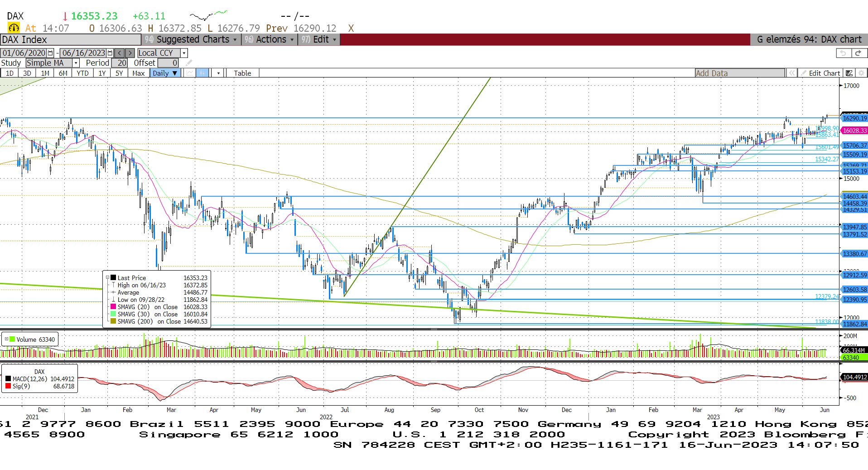Click the Last Price black color swatch

[x=113, y=278]
